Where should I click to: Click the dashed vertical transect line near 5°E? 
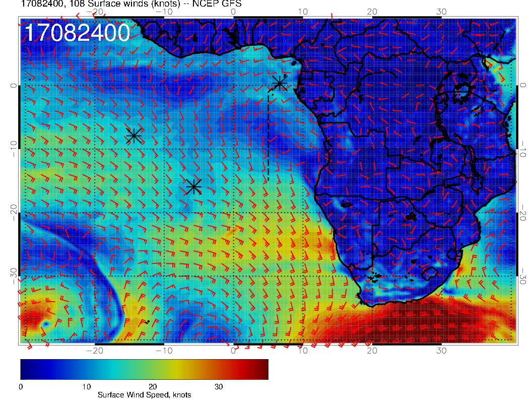tap(269, 135)
